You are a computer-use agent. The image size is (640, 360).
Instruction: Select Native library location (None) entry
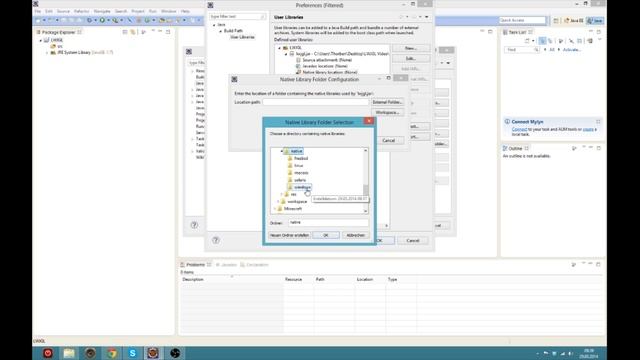pyautogui.click(x=330, y=72)
